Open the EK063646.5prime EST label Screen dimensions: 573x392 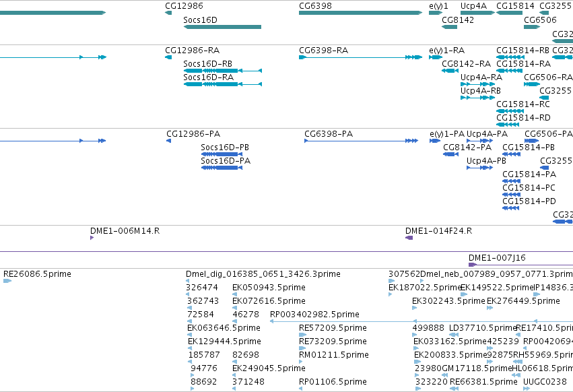(x=224, y=327)
